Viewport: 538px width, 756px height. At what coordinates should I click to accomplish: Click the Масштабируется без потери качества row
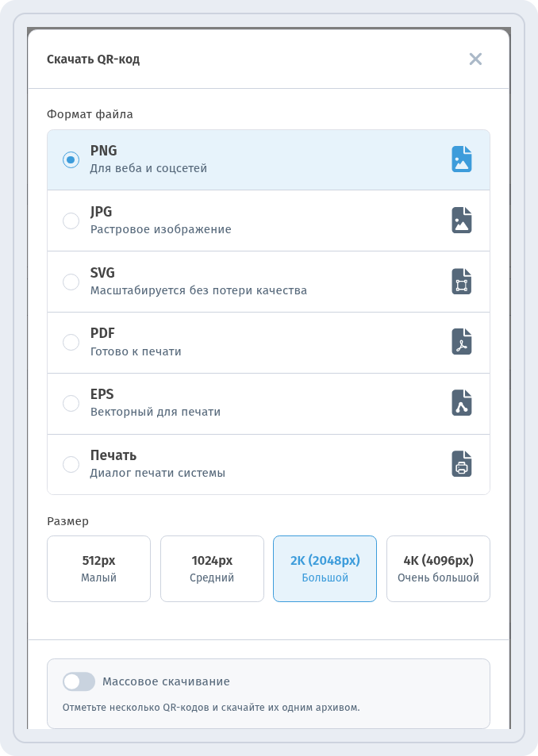pyautogui.click(x=268, y=282)
